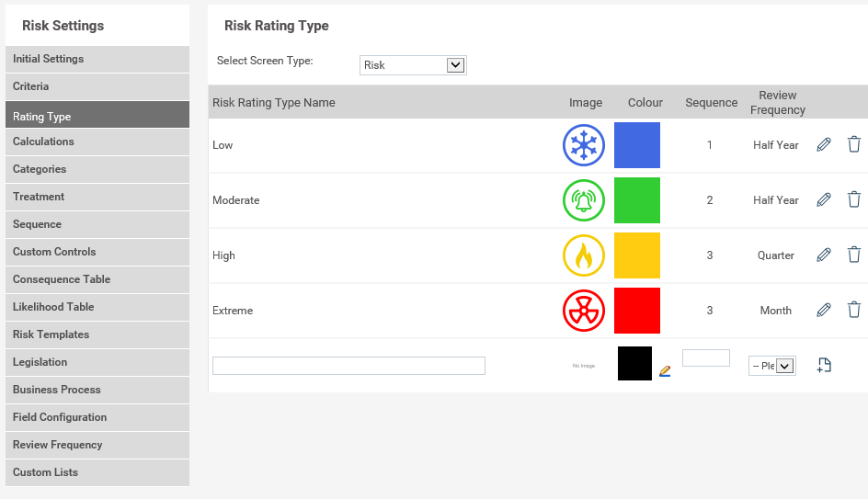Go to Consequence Table settings
Screen dimensions: 868x499
pyautogui.click(x=97, y=279)
